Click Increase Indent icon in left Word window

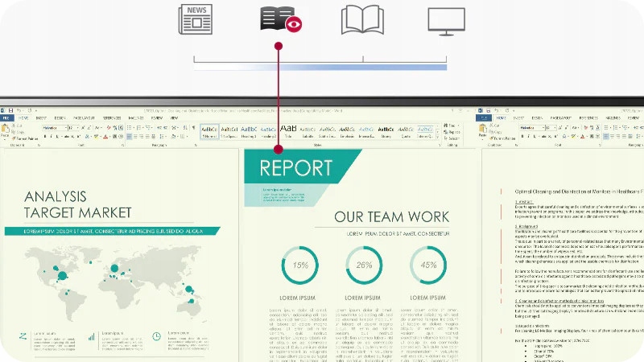click(165, 128)
